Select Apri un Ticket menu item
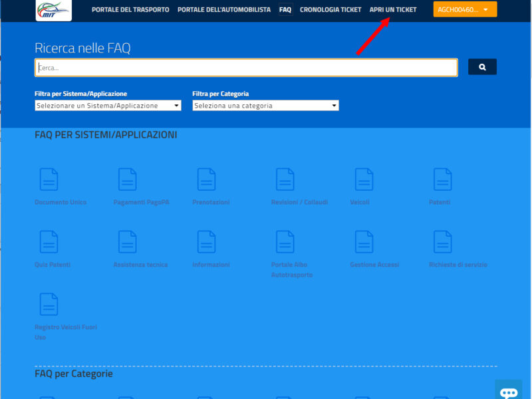 (x=393, y=10)
